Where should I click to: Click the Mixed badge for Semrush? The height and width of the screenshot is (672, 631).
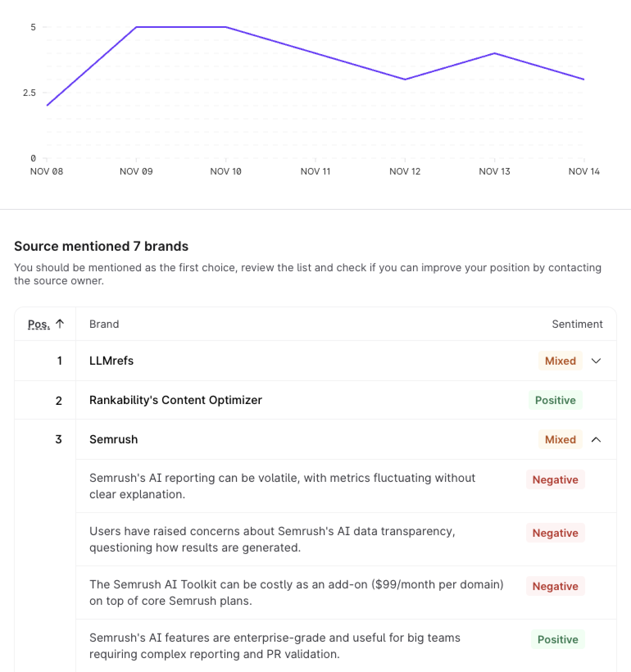tap(560, 440)
